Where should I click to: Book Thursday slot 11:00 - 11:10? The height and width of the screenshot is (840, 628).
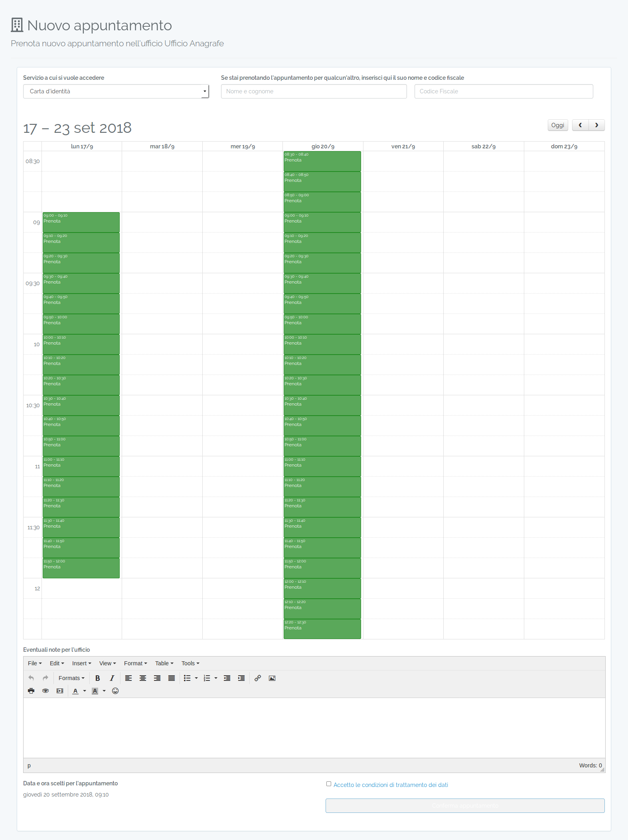pos(322,466)
